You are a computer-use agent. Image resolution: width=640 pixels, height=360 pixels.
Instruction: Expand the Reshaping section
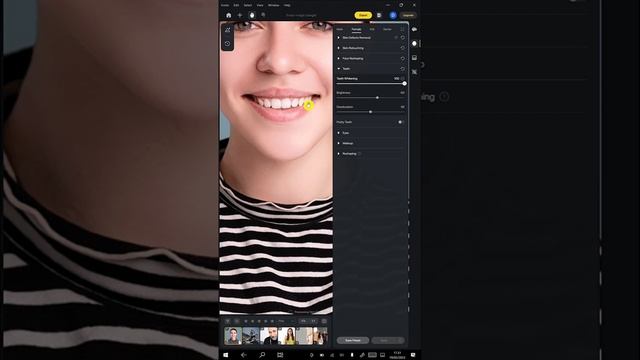(x=339, y=154)
